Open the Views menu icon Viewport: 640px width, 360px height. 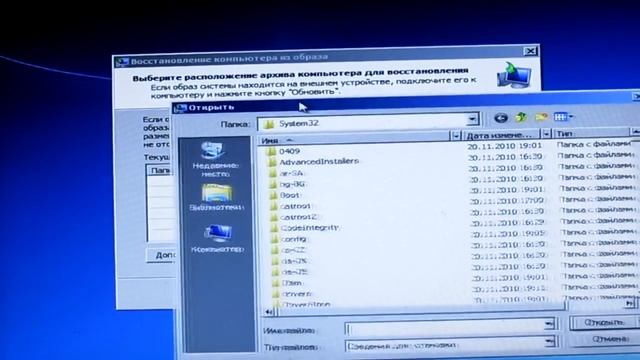[x=560, y=117]
